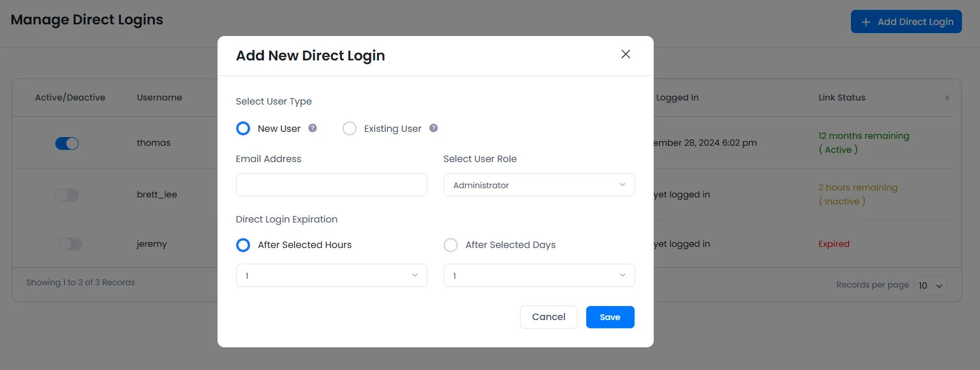Click the Cancel button
This screenshot has width=980, height=370.
[548, 317]
